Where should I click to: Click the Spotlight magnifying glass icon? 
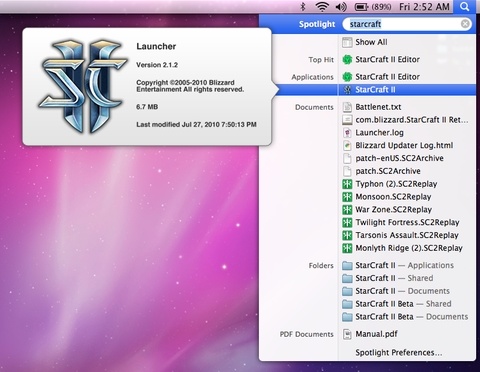(x=465, y=6)
